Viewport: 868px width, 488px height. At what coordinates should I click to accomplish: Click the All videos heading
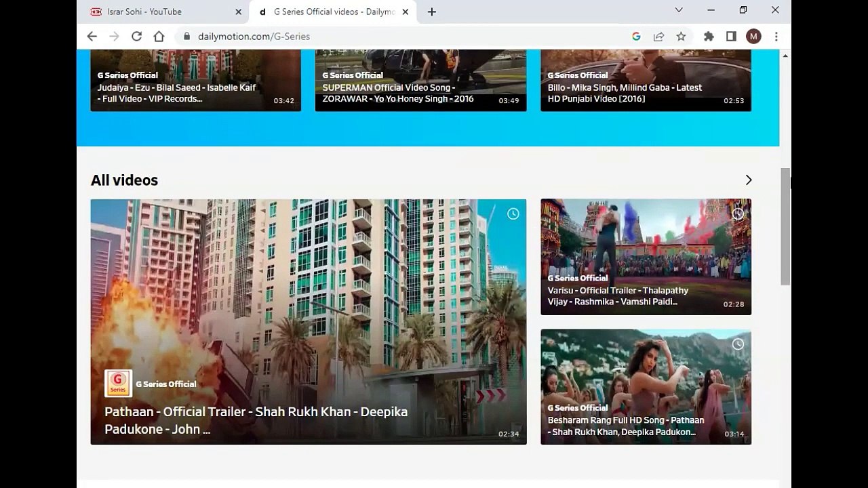(124, 180)
